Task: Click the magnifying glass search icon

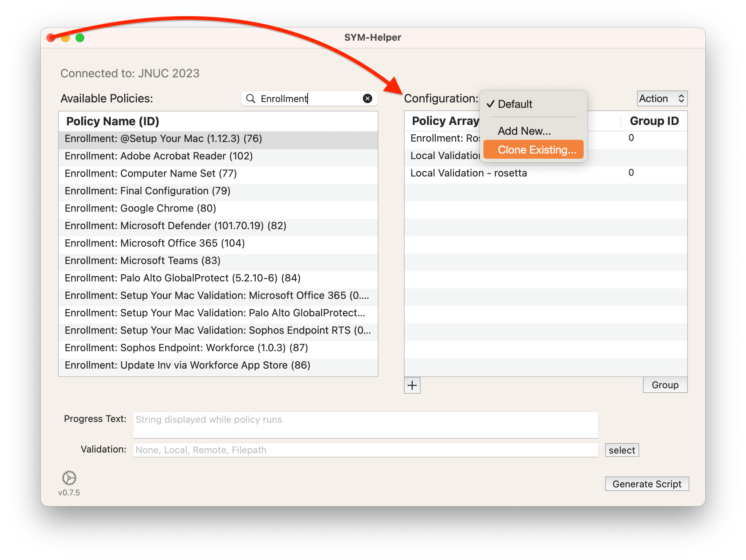Action: (x=251, y=98)
